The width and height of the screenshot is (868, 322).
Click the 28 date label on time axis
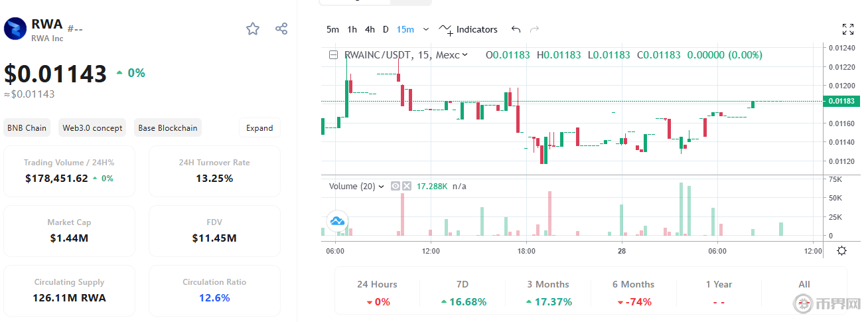[x=622, y=251]
